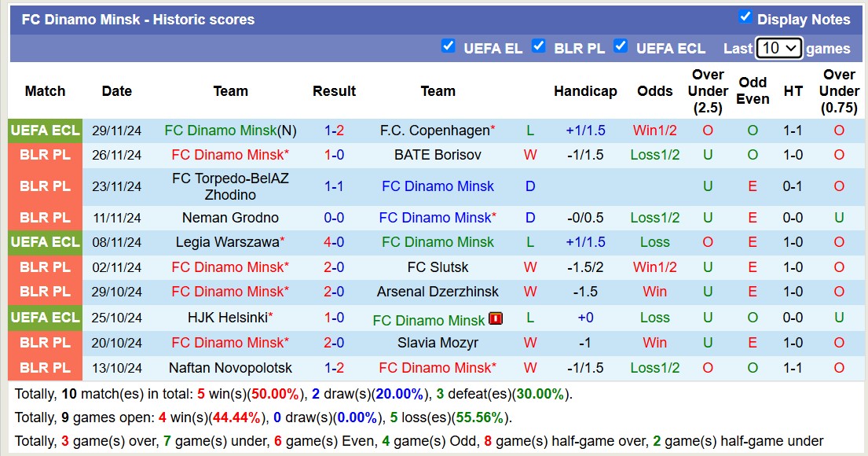Click Naftan Novopolotsk team name

tap(230, 368)
